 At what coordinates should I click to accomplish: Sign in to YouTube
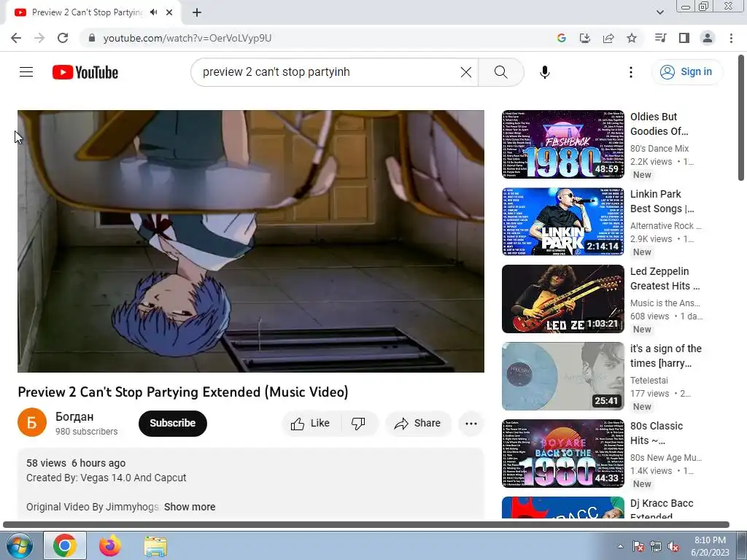click(686, 72)
